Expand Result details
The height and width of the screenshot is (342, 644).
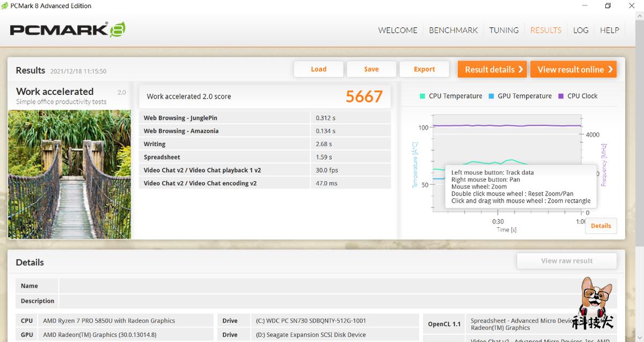point(493,69)
